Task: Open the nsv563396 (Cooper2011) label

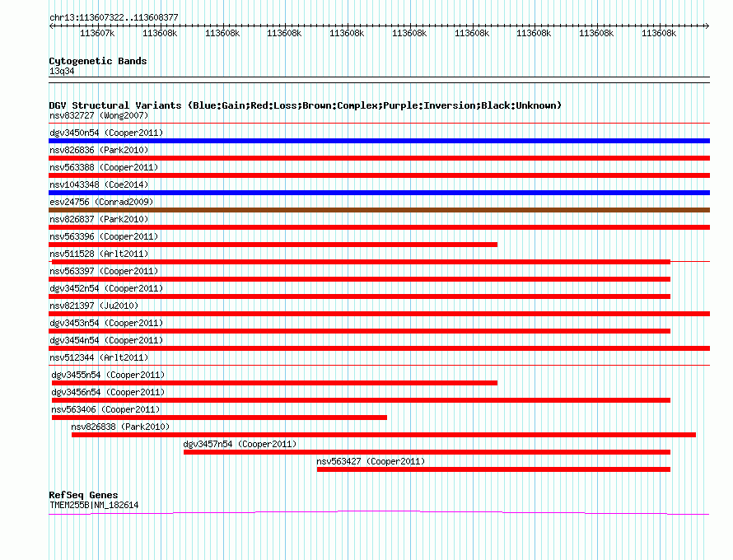Action: coord(104,236)
